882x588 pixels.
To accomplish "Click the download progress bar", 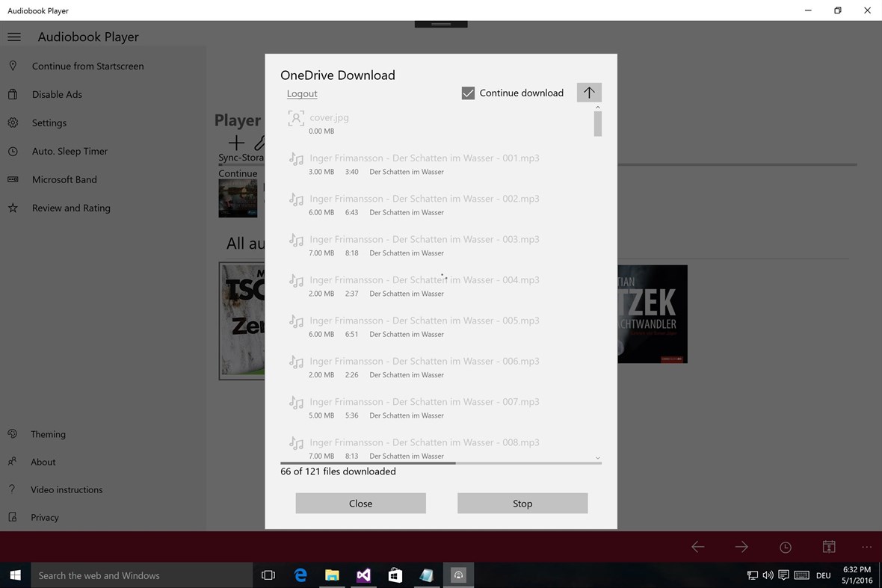I will click(441, 462).
